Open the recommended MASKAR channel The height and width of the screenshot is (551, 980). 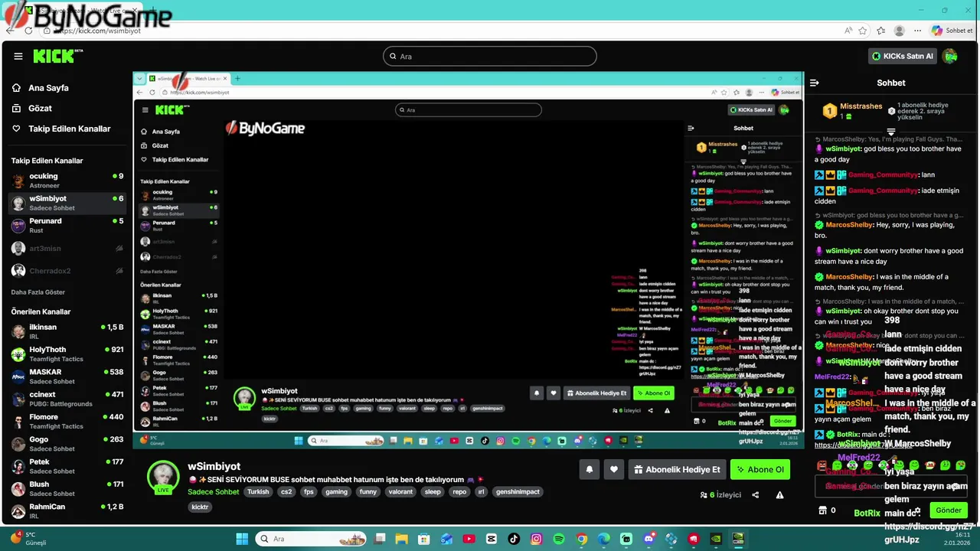67,377
